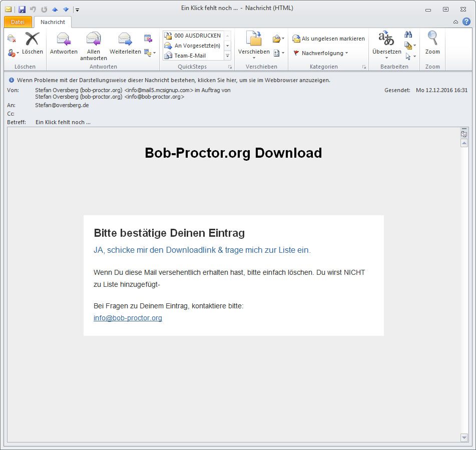Viewport: 476px width, 450px height.
Task: Select the Nachricht ribbon tab
Action: point(53,22)
